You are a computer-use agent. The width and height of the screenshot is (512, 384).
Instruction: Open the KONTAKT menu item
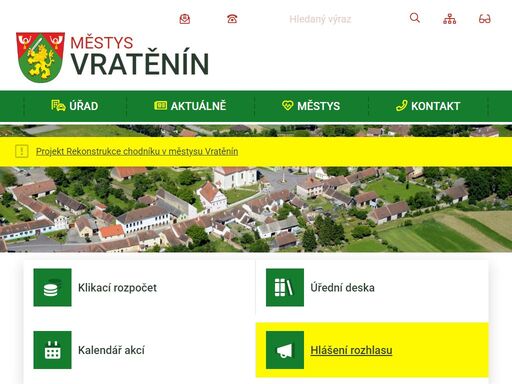coord(428,106)
